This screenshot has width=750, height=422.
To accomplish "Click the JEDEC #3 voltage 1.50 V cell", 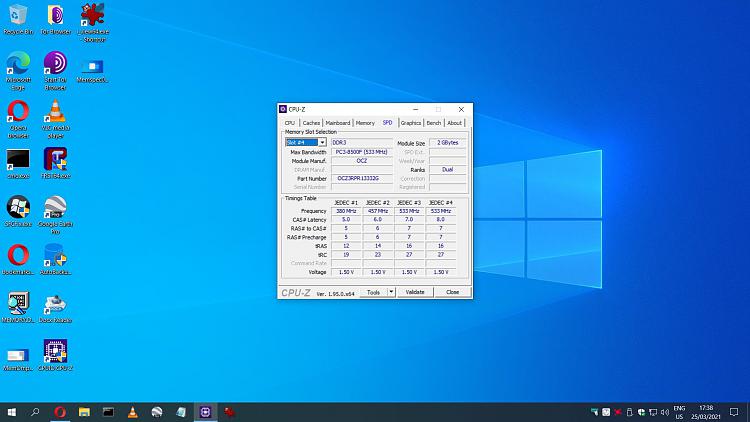I will (x=409, y=272).
